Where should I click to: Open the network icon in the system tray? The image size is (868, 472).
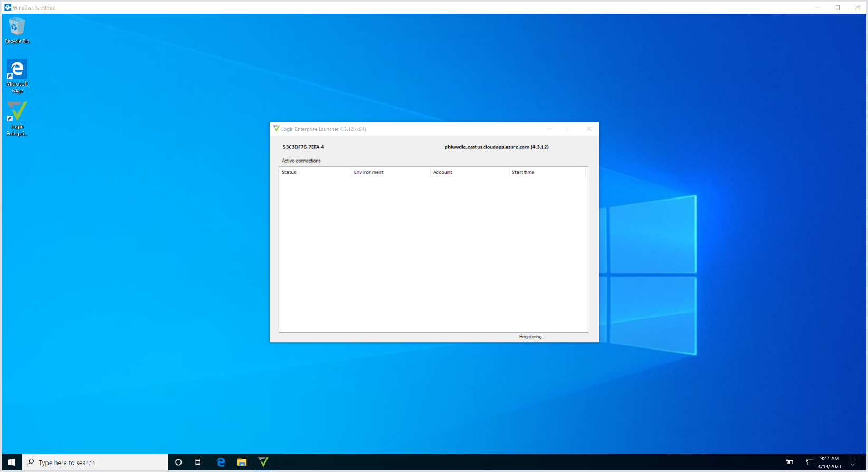809,462
